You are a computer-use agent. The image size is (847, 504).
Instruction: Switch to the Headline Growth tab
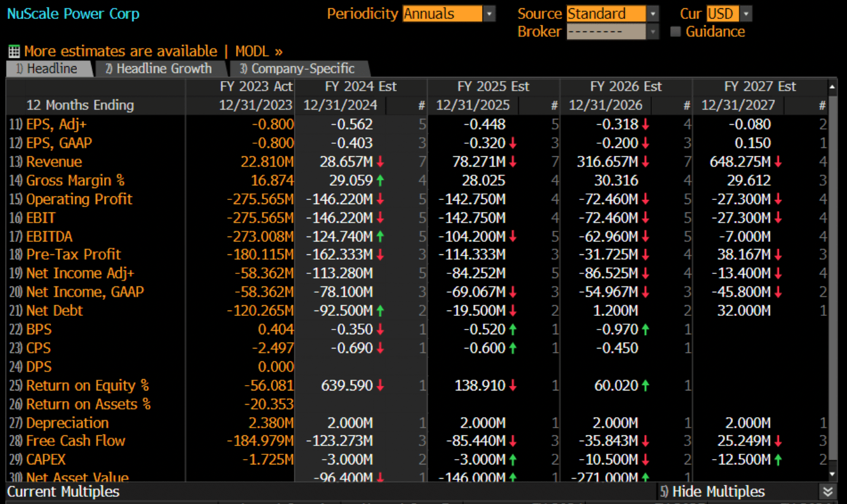[160, 69]
